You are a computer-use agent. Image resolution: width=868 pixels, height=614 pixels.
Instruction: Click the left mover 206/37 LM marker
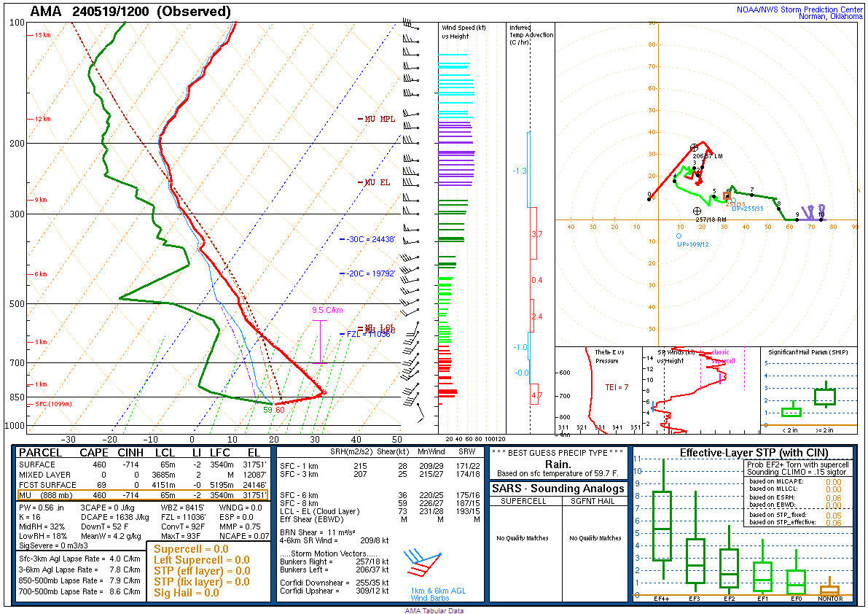point(694,147)
